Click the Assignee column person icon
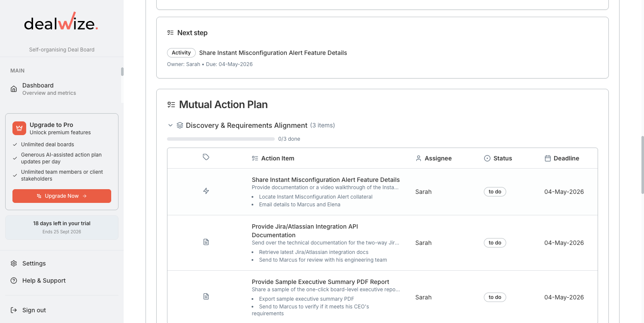Screen dimensions: 644x323 coord(419,158)
